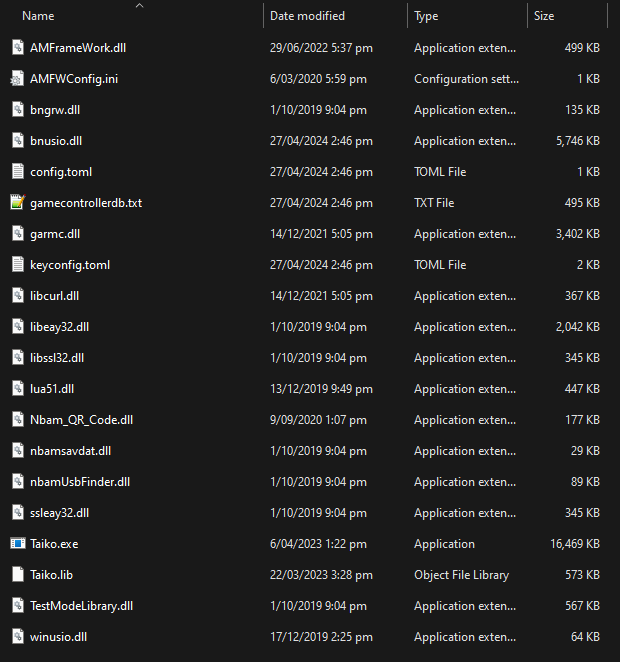
Task: Click the TestModeLibrary.dll file name
Action: (x=81, y=606)
